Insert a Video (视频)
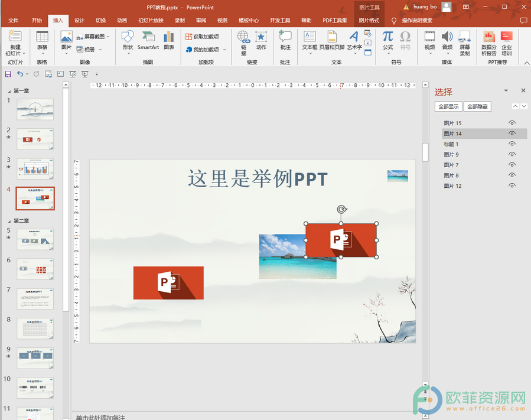Screen dimensions: 531x420 pos(429,43)
